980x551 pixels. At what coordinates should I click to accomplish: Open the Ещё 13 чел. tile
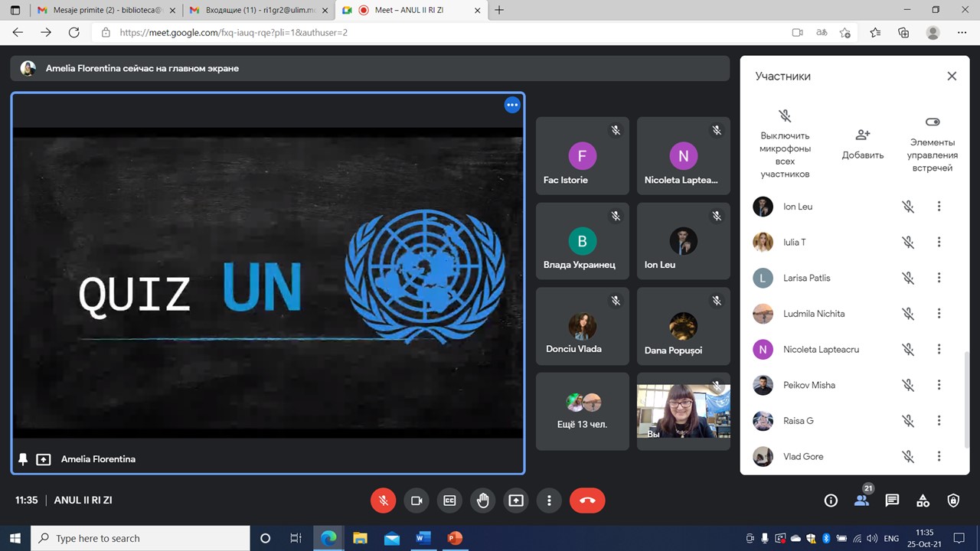582,411
